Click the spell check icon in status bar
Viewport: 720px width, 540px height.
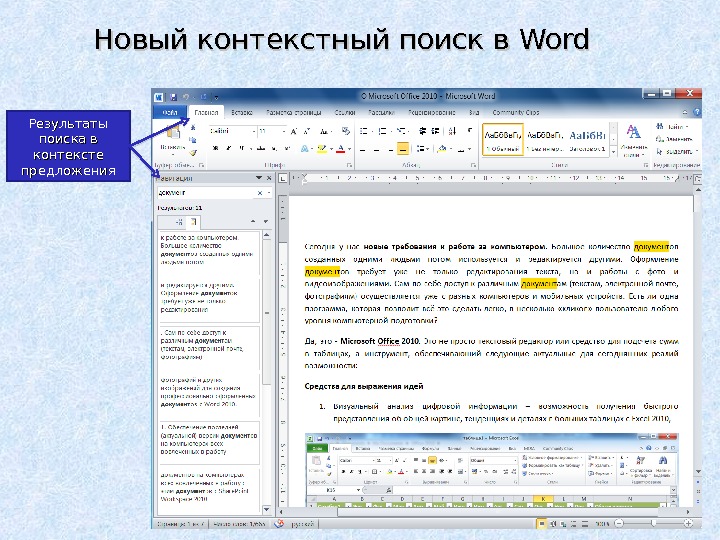click(x=279, y=523)
